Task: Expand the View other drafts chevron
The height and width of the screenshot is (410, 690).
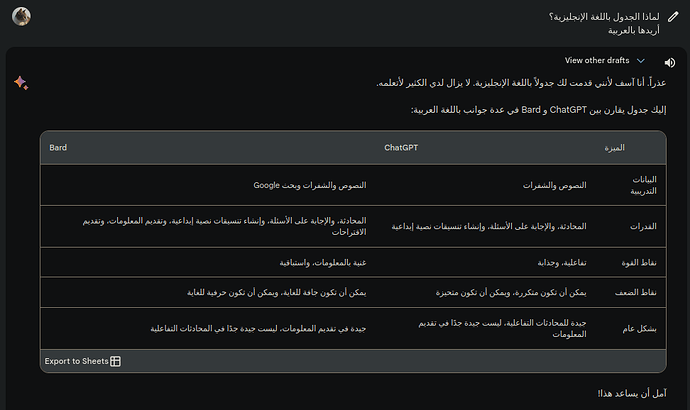Action: (641, 61)
